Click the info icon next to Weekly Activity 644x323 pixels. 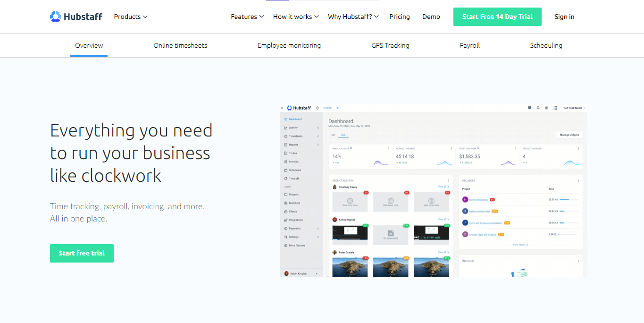click(351, 148)
